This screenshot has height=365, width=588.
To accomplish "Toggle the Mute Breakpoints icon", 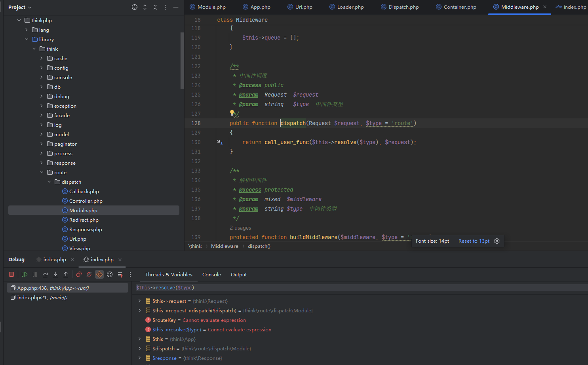I will [x=89, y=274].
